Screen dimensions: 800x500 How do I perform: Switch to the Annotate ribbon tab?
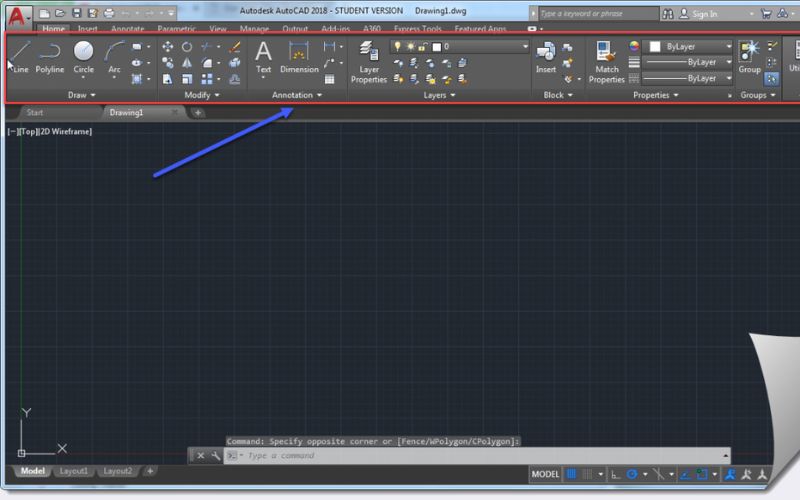tap(127, 29)
